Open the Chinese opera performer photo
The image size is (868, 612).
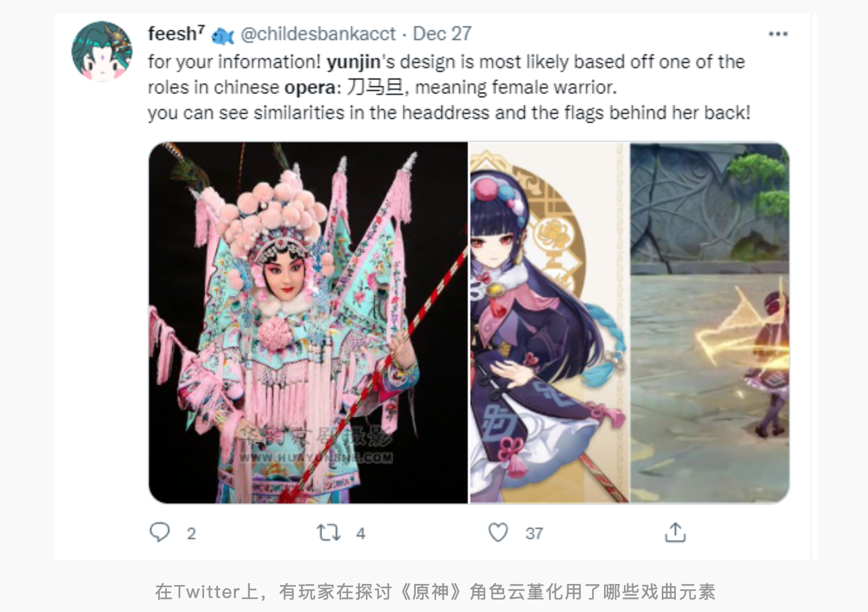308,323
